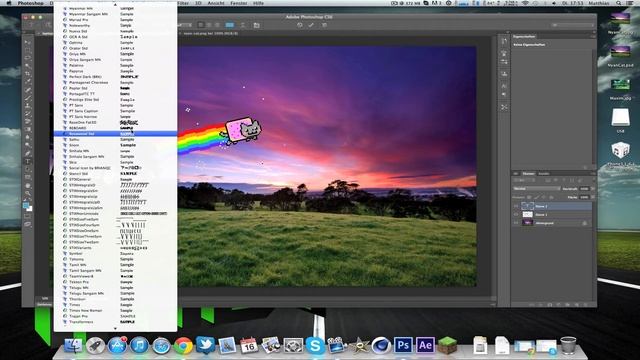Screen dimensions: 640x360
Task: Toggle left text alignment in options bar
Action: tap(200, 25)
